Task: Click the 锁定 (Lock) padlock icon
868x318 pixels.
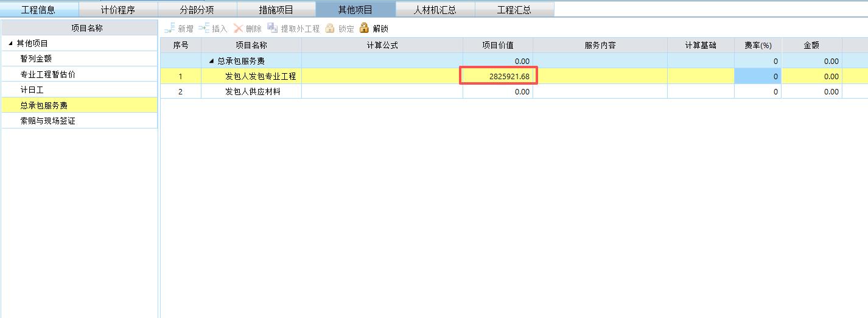Action: [330, 29]
